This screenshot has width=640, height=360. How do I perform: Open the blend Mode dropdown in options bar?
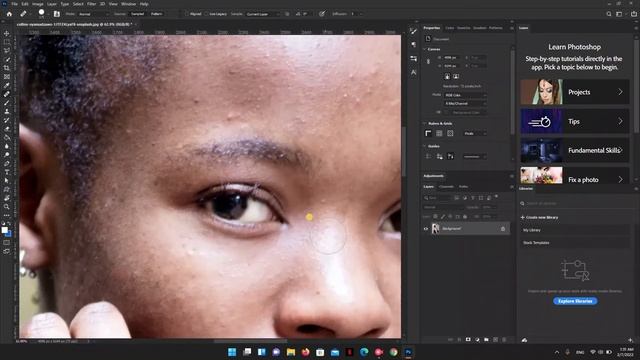tap(93, 14)
